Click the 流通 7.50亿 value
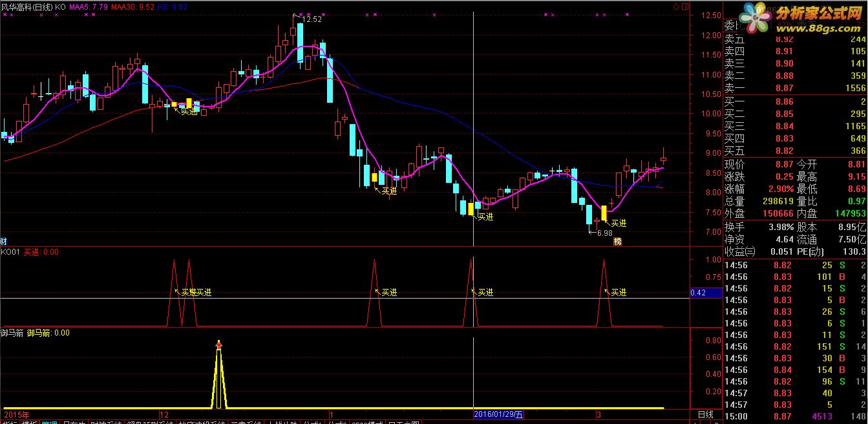 click(851, 239)
